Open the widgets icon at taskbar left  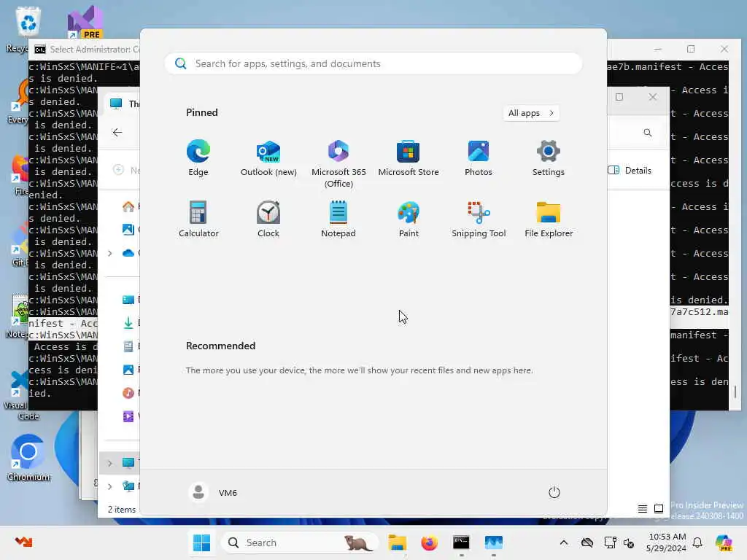click(x=23, y=542)
